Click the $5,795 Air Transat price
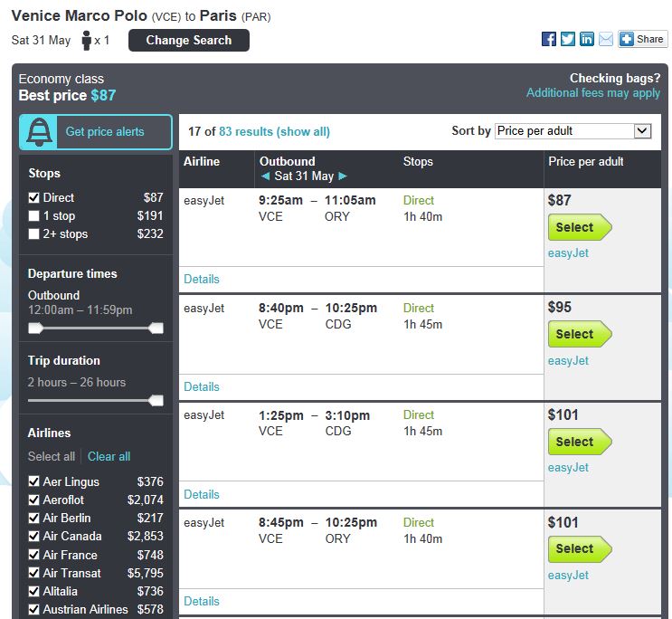Image resolution: width=672 pixels, height=619 pixels. tap(146, 573)
